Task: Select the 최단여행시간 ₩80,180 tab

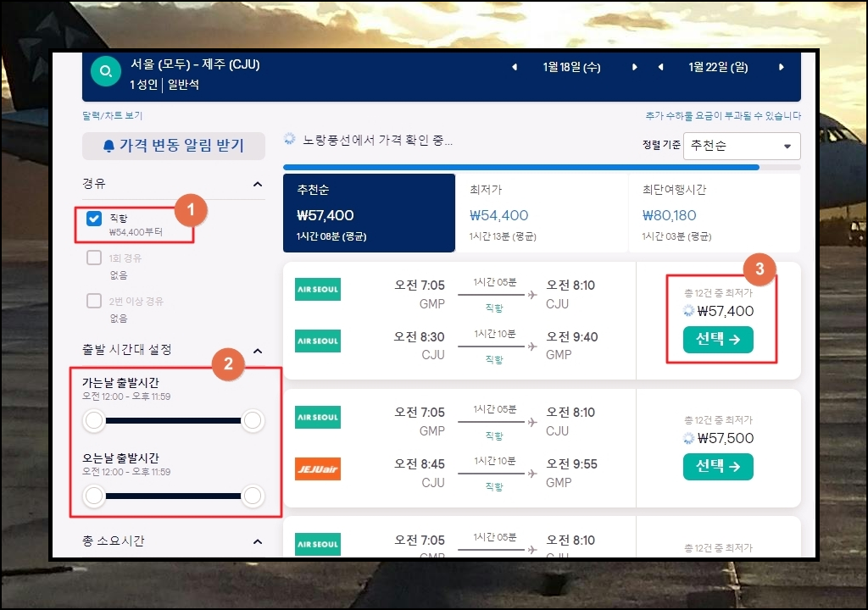Action: [715, 213]
